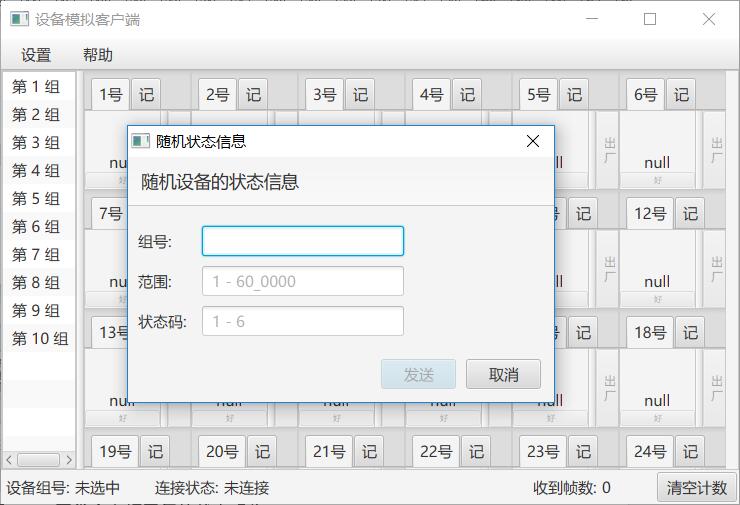Click the group list horizontal scrollbar thumb
Image resolution: width=740 pixels, height=505 pixels.
(38, 460)
